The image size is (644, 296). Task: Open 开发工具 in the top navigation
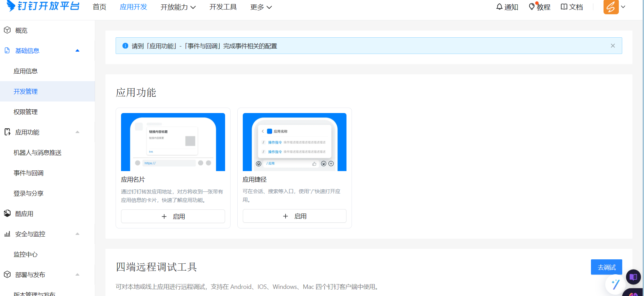pos(223,7)
